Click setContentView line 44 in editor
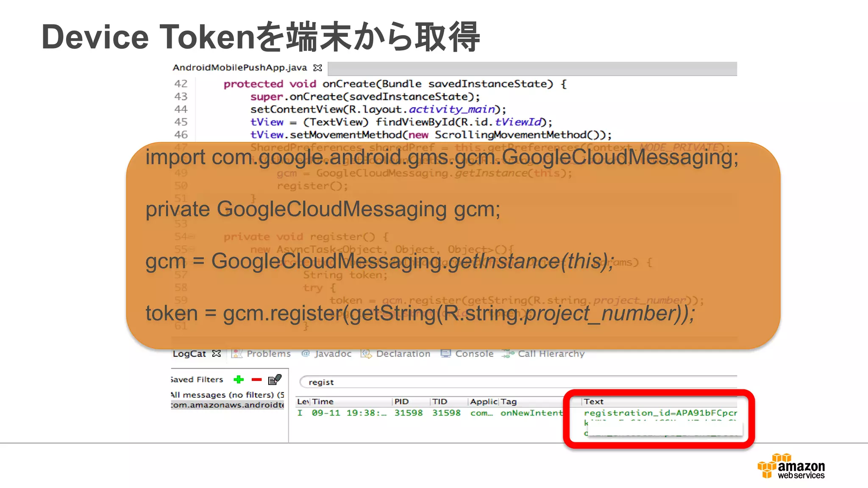This screenshot has height=488, width=868. pos(378,109)
